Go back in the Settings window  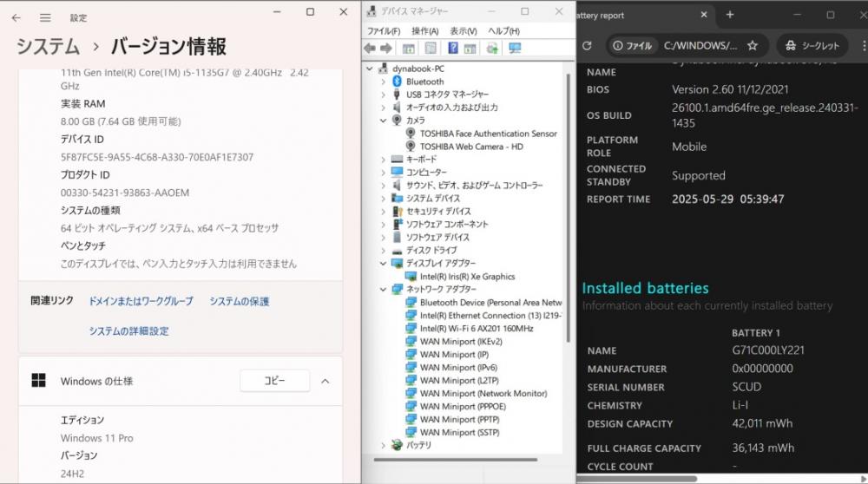(16, 17)
